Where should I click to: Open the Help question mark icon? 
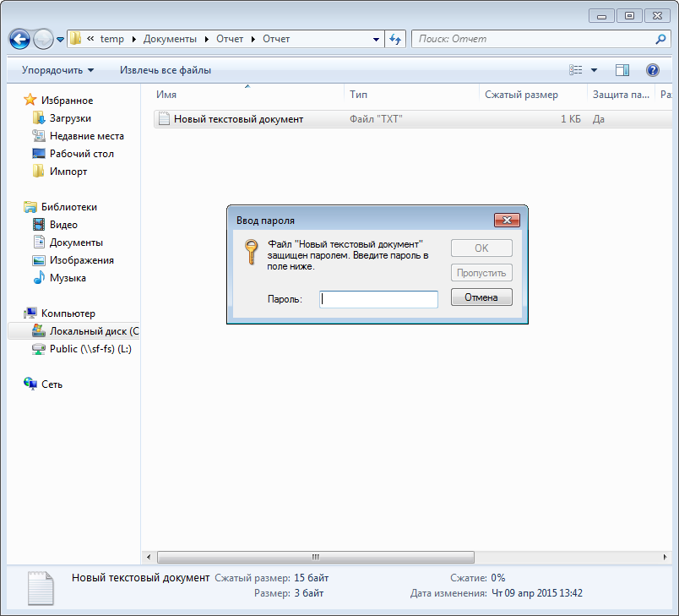[x=652, y=70]
